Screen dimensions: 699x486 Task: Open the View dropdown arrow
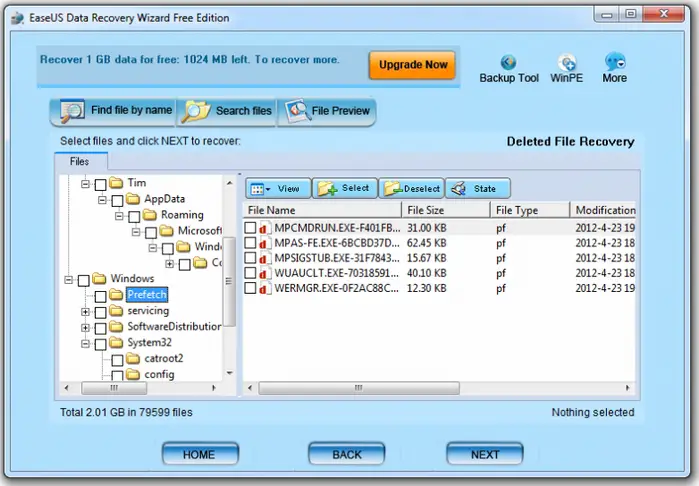(268, 189)
